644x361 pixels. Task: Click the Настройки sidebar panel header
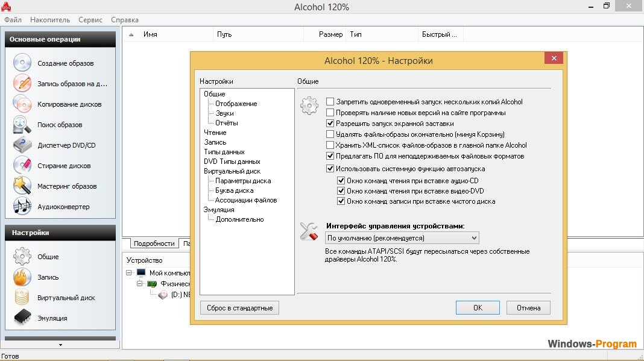pyautogui.click(x=60, y=233)
